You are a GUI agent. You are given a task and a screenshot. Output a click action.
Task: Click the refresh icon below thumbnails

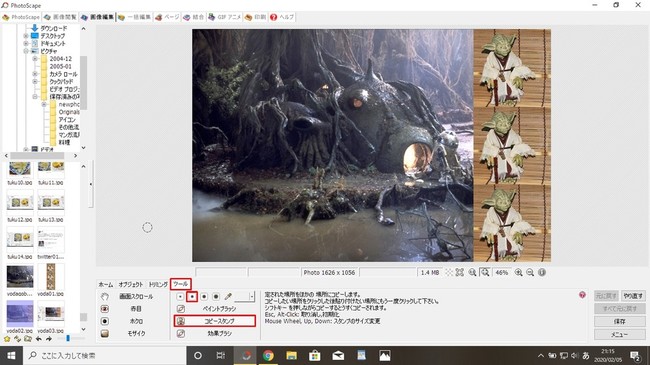click(x=17, y=339)
